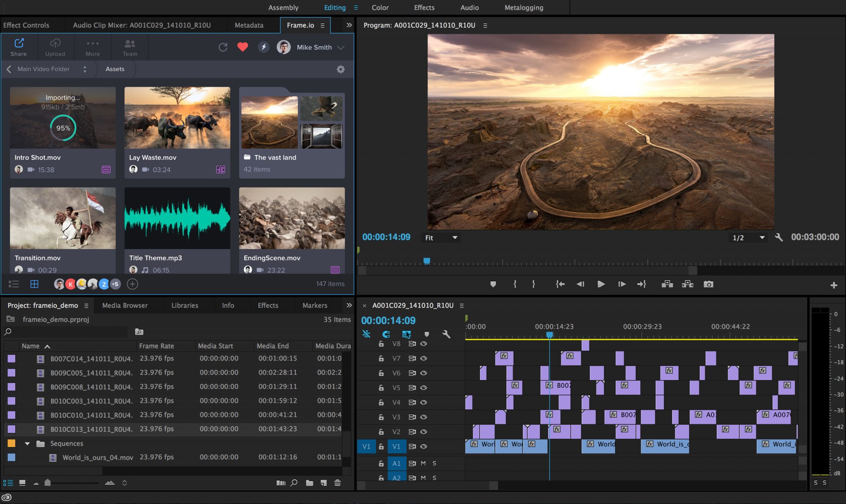Toggle A1 track mute button
The image size is (846, 504).
coord(424,463)
